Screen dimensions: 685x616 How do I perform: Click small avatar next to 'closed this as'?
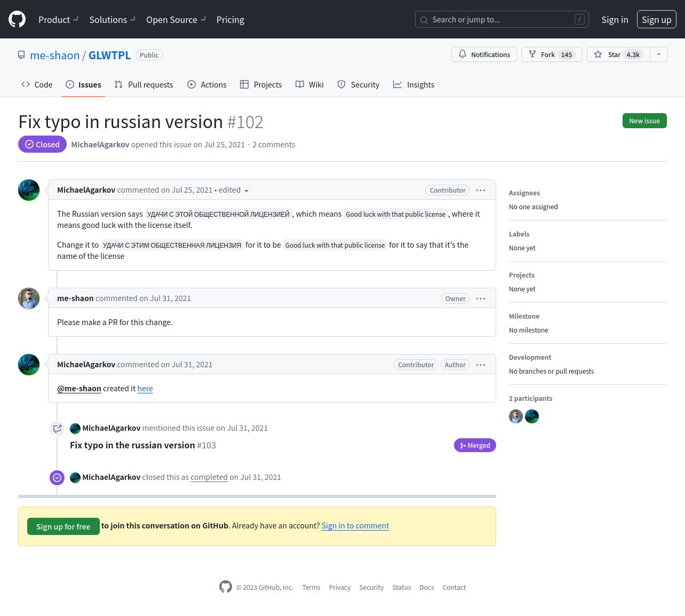click(75, 477)
